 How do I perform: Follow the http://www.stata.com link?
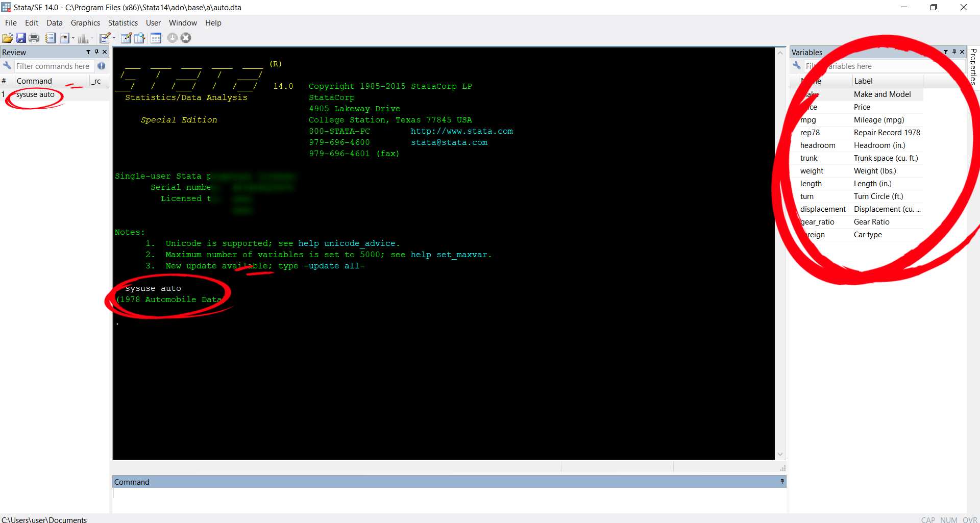(461, 131)
